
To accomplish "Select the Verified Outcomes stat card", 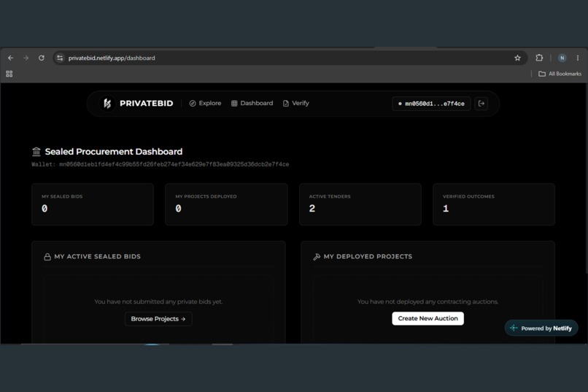I will 494,204.
